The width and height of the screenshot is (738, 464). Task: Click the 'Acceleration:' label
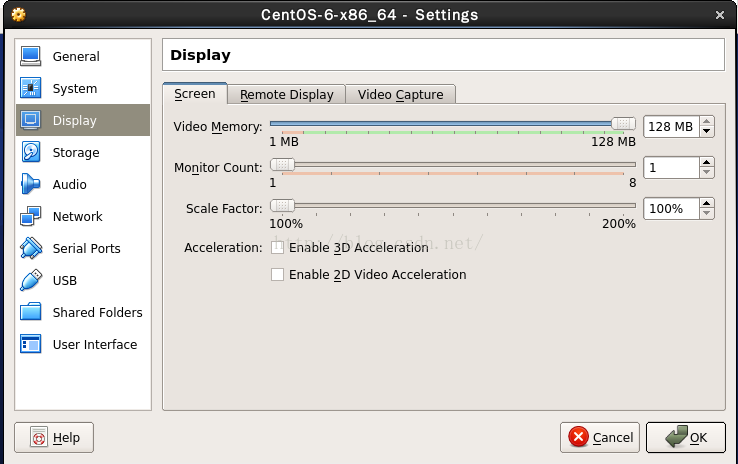pyautogui.click(x=223, y=248)
